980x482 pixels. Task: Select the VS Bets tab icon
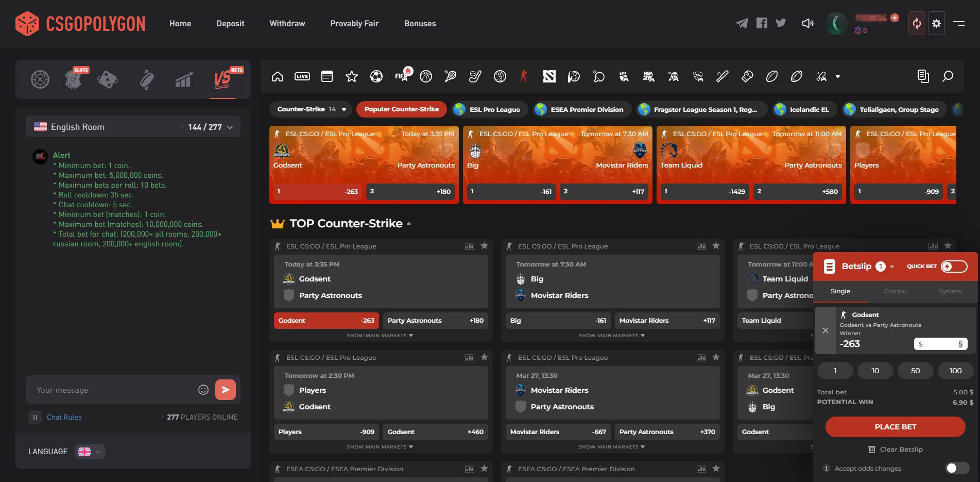(x=222, y=79)
